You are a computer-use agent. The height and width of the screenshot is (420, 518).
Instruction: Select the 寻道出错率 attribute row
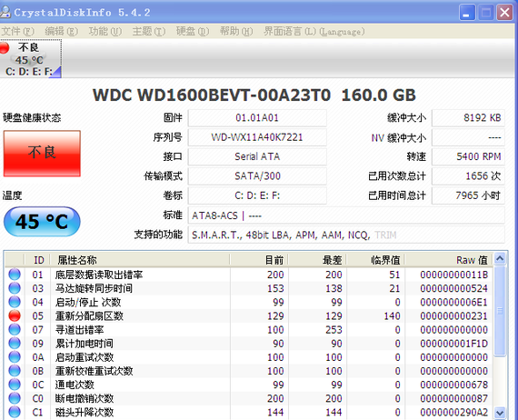click(x=249, y=329)
